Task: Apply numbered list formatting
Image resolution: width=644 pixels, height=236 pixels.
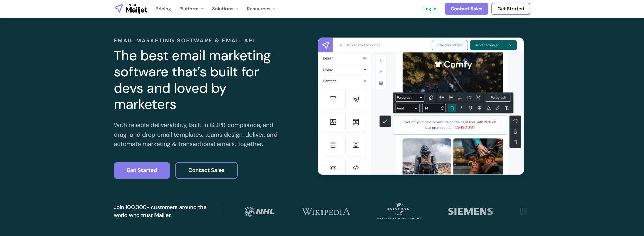Action: [x=451, y=98]
